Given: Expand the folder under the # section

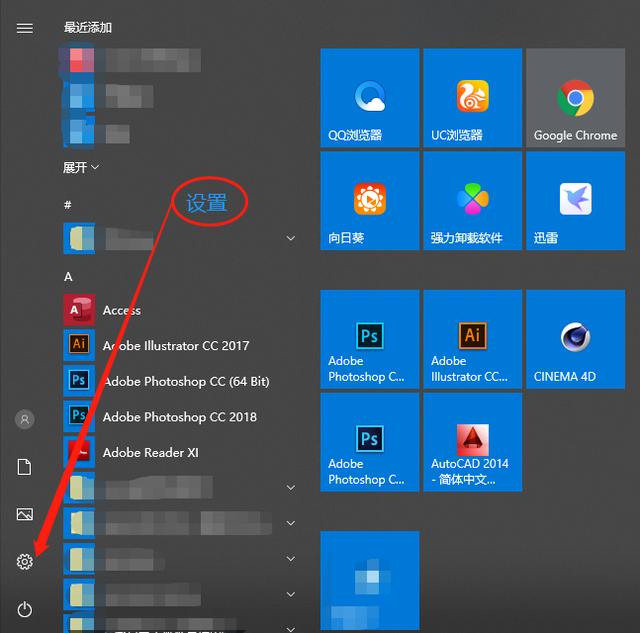Looking at the screenshot, I should [x=291, y=238].
